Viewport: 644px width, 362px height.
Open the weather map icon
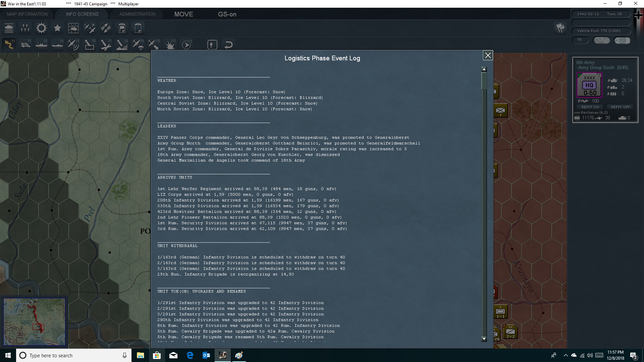pos(73,28)
